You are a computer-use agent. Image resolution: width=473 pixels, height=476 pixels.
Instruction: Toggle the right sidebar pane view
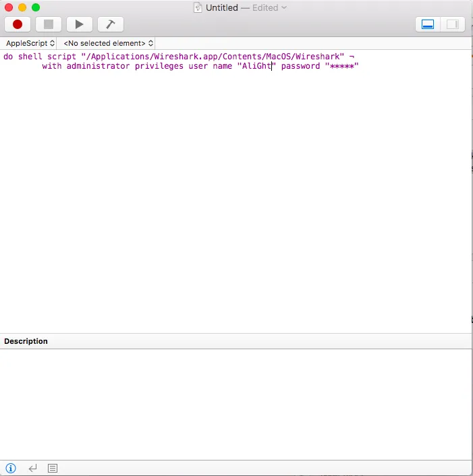pyautogui.click(x=453, y=24)
